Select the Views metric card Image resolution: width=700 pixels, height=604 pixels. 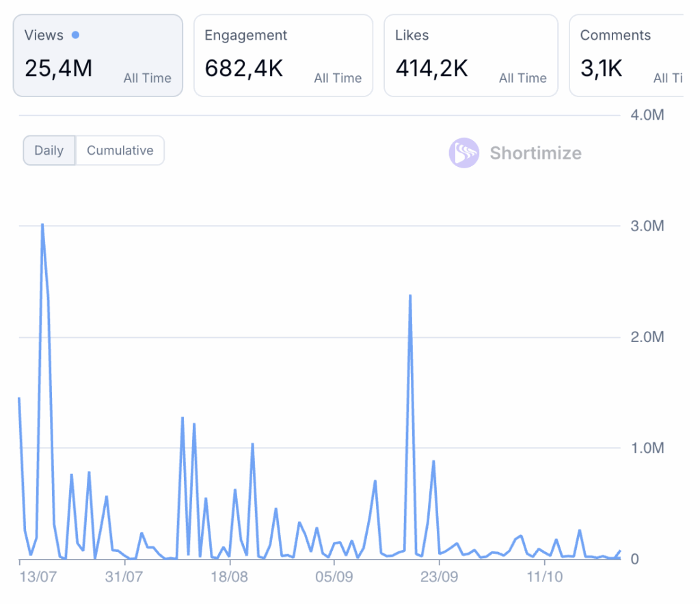[98, 55]
